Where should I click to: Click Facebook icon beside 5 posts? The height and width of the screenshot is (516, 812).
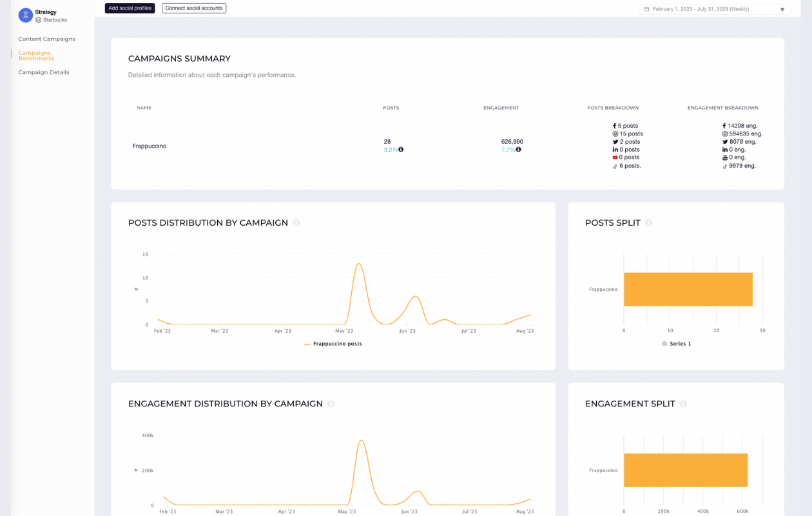[x=615, y=126]
